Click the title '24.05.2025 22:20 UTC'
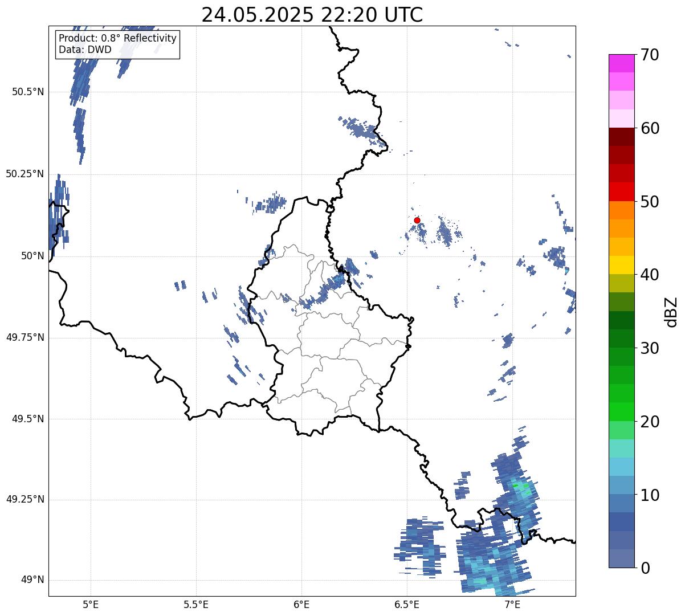 click(312, 14)
